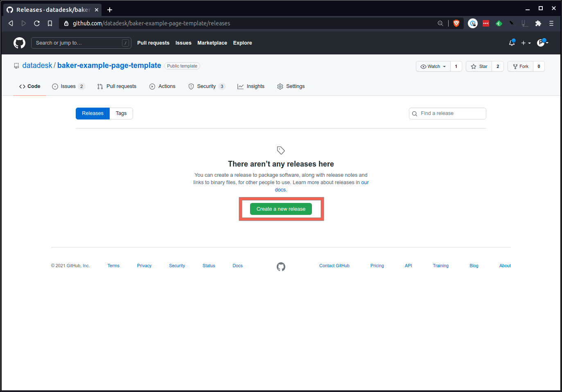562x392 pixels.
Task: Click the watchers count number 1
Action: click(x=456, y=66)
